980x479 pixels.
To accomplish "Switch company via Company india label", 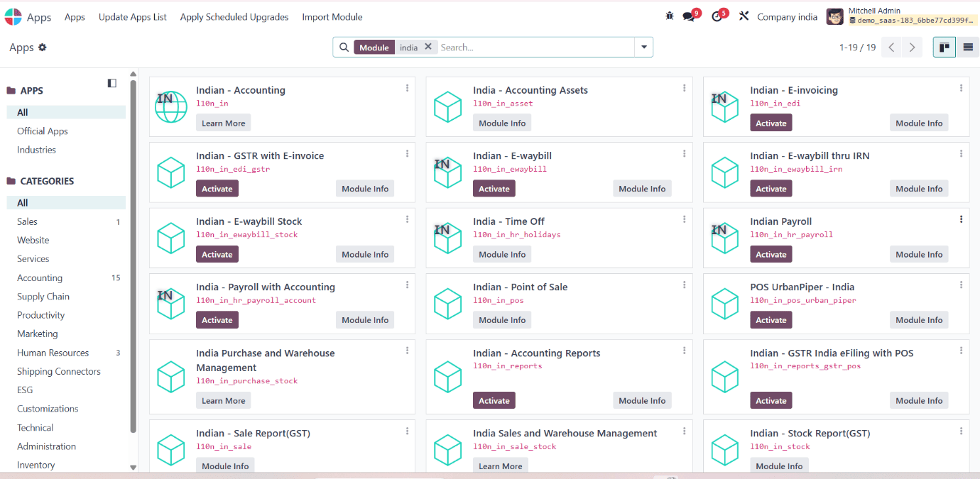I will point(787,17).
